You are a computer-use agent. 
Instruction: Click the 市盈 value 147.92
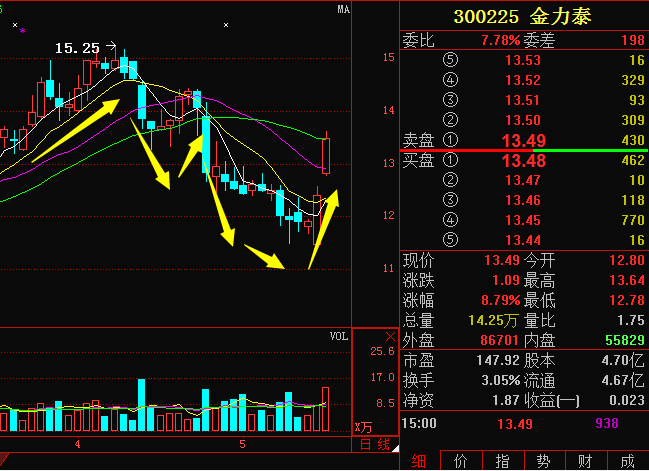pyautogui.click(x=498, y=360)
